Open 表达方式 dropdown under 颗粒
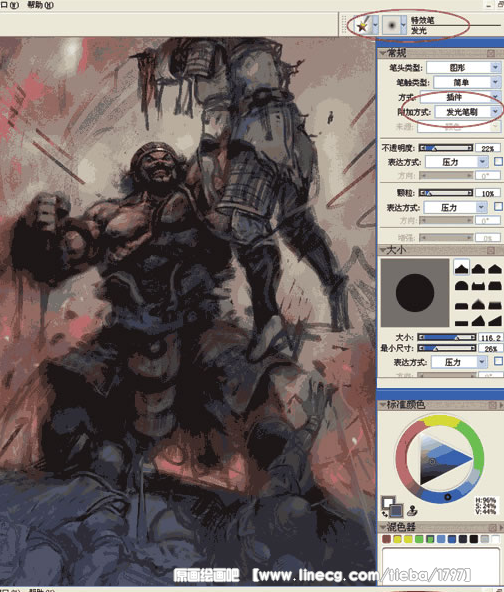504x592 pixels. (455, 207)
